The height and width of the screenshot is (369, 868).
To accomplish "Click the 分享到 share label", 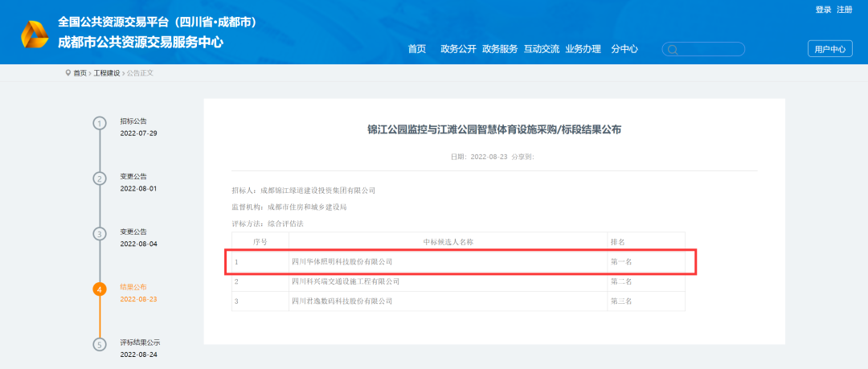I will point(523,157).
